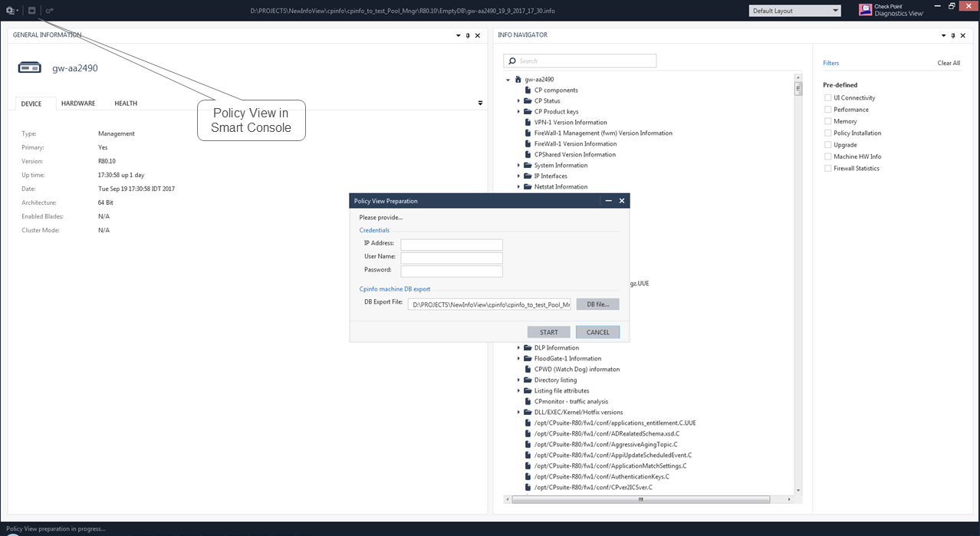The width and height of the screenshot is (980, 536).
Task: Click the CP Status folder icon
Action: [528, 100]
